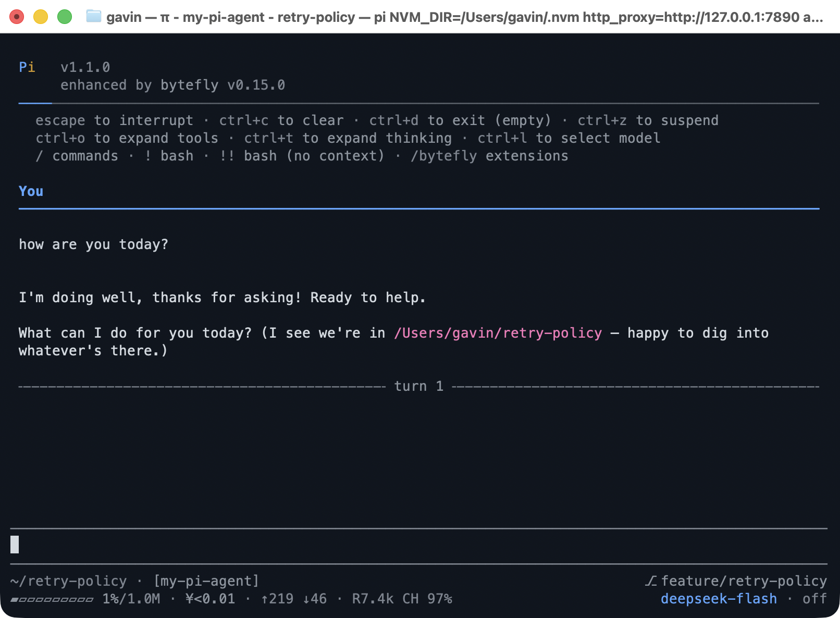
Task: Click the 'ctrl+t to expand thinking' hint
Action: 348,138
